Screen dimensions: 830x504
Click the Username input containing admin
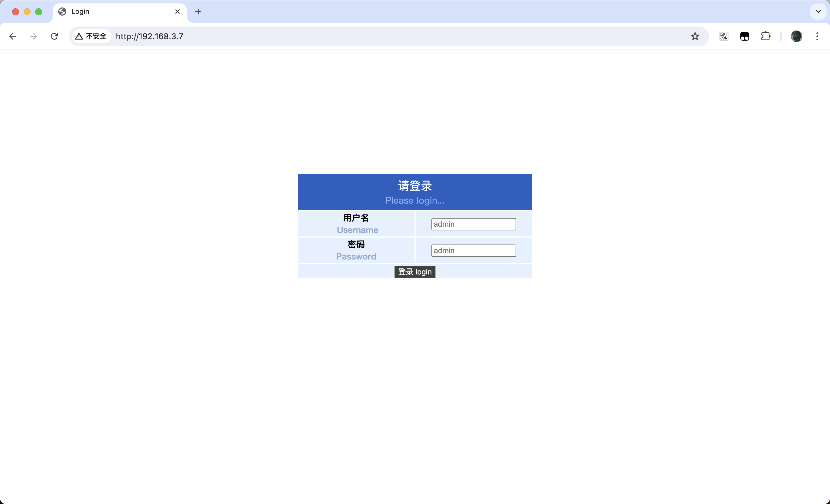tap(473, 224)
